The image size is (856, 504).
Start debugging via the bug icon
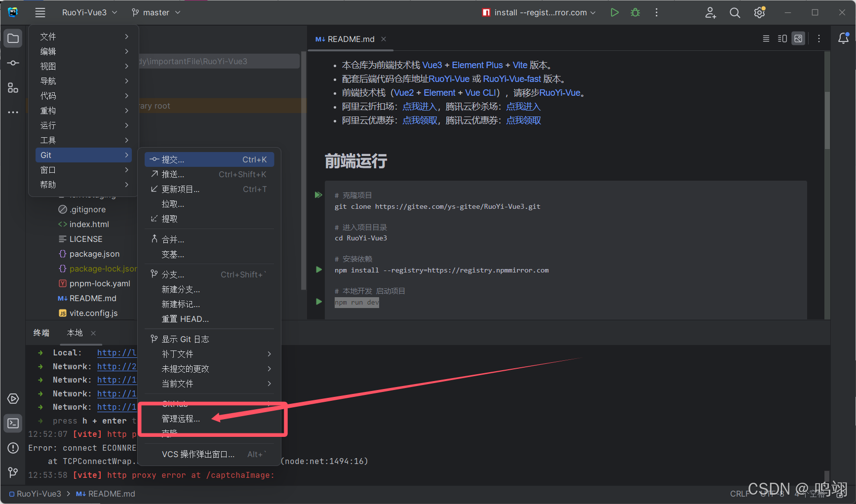(x=635, y=12)
